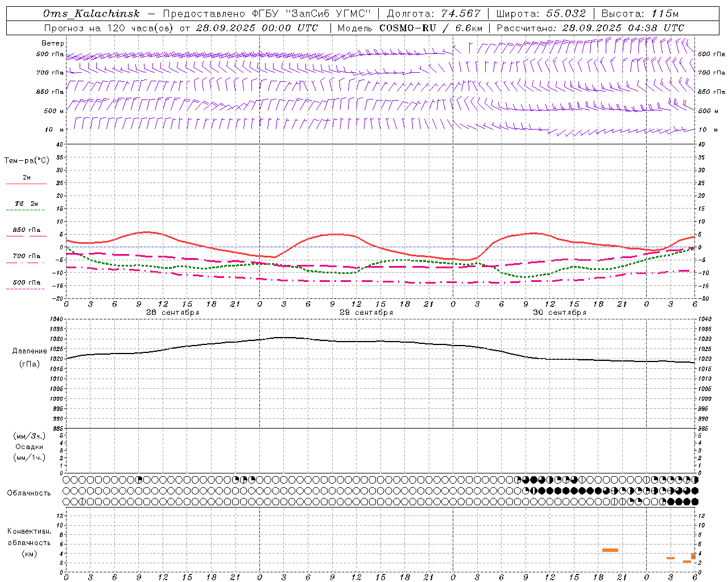This screenshot has width=728, height=582.
Task: Click the Модель COSMO-RU / 6.6км label
Action: pos(410,28)
